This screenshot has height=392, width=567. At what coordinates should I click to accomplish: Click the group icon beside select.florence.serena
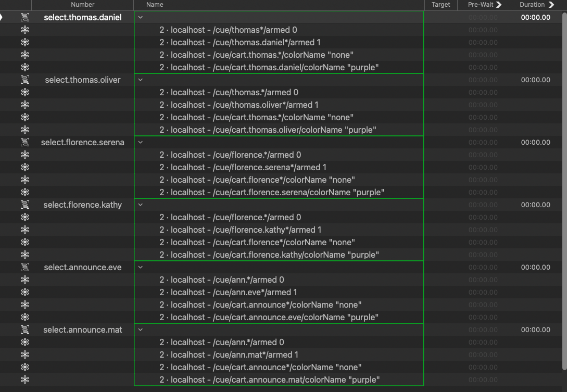pos(24,142)
